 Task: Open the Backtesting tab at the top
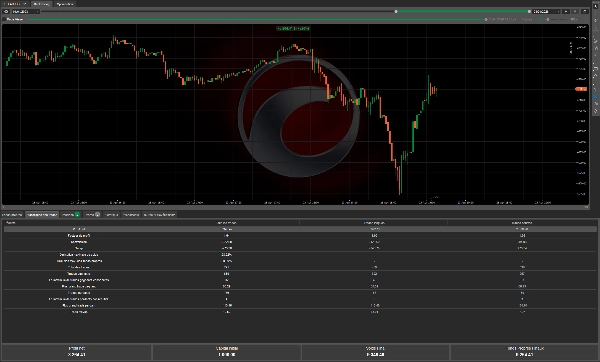pyautogui.click(x=41, y=4)
